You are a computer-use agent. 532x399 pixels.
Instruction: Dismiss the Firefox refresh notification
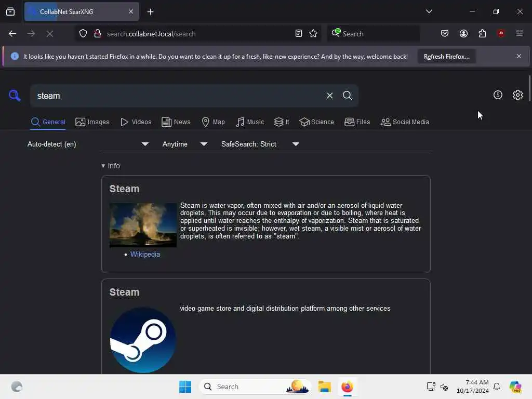tap(519, 56)
